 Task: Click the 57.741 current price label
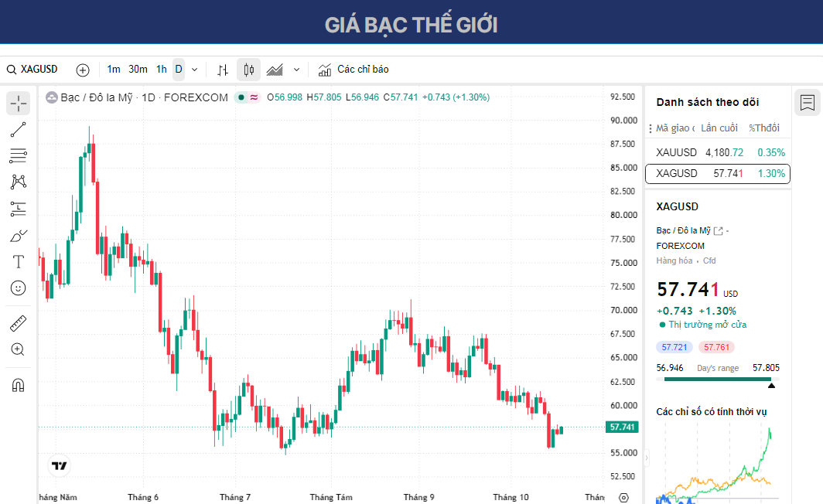tap(622, 427)
